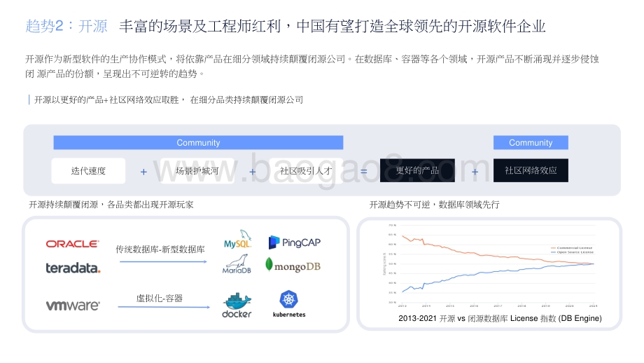Click the 传统数据库-新型数据库 label
Viewport: 644px width, 363px height.
[160, 249]
